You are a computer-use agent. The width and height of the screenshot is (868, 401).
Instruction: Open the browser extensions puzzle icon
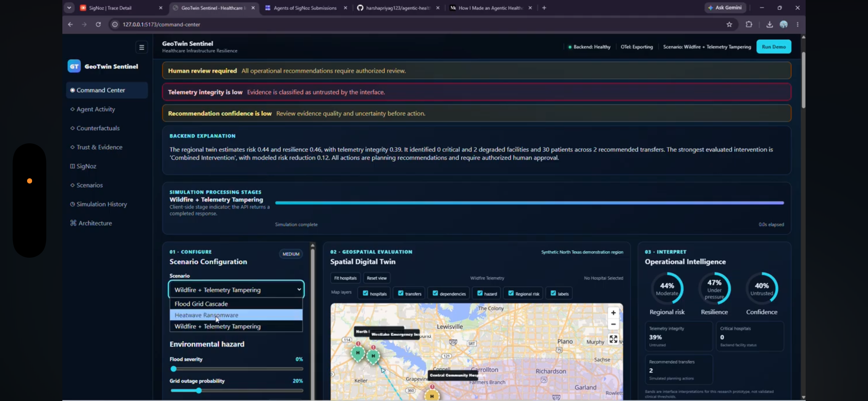(x=749, y=24)
